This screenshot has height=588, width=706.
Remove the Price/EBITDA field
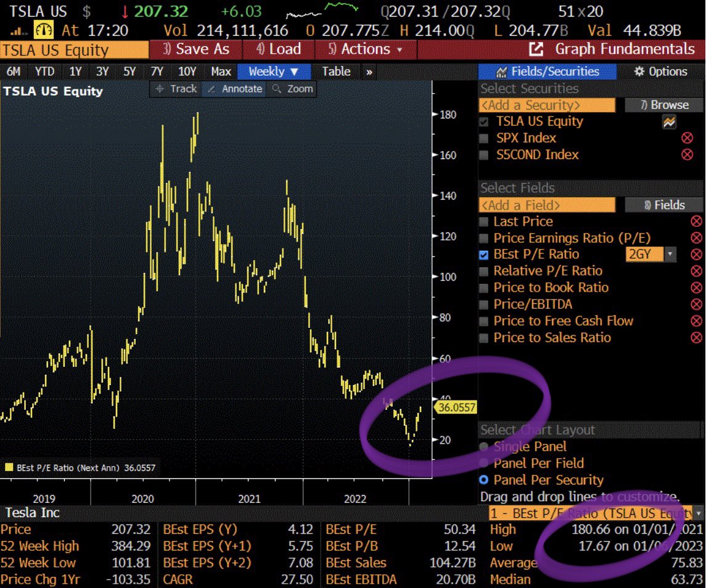pyautogui.click(x=696, y=304)
